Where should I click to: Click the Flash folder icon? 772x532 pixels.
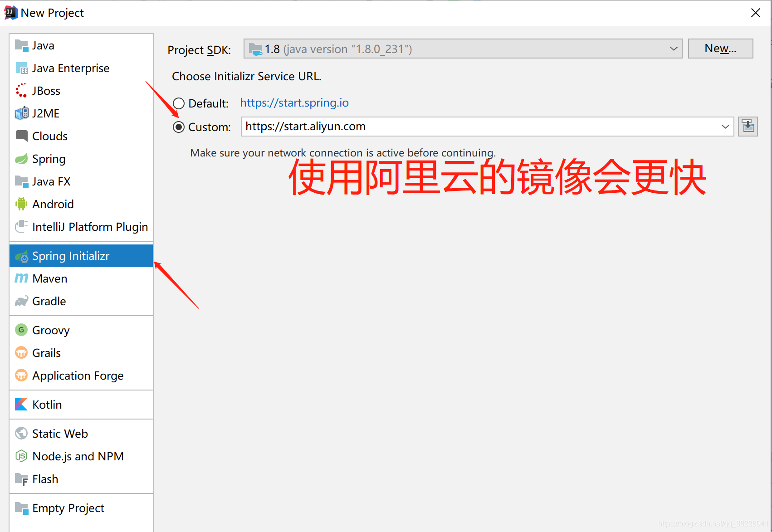pyautogui.click(x=21, y=479)
